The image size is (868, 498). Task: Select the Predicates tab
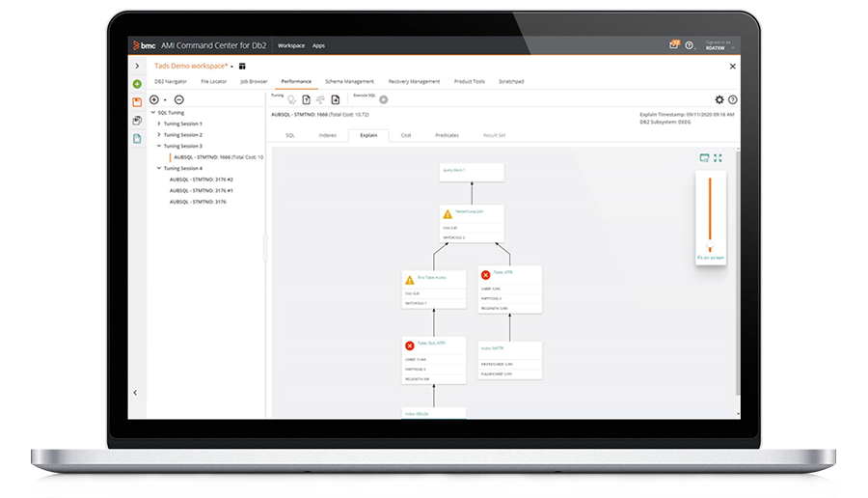(x=447, y=135)
